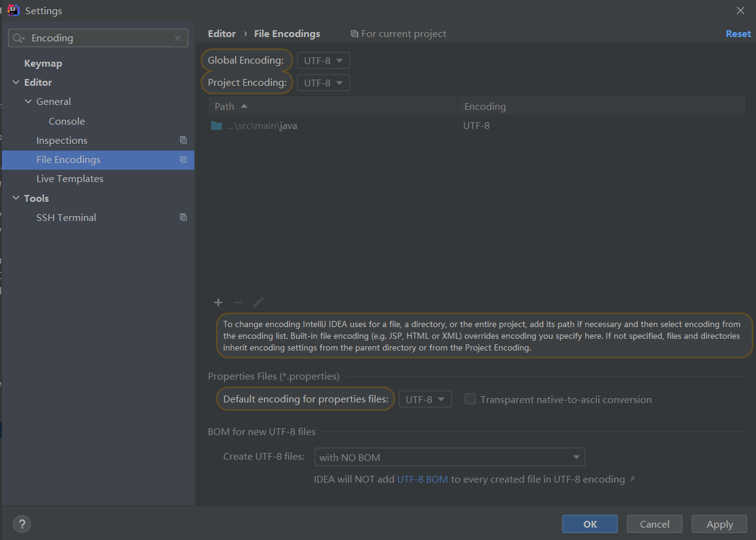Open the Create UTF-8 files dropdown
Viewport: 756px width, 540px height.
450,457
